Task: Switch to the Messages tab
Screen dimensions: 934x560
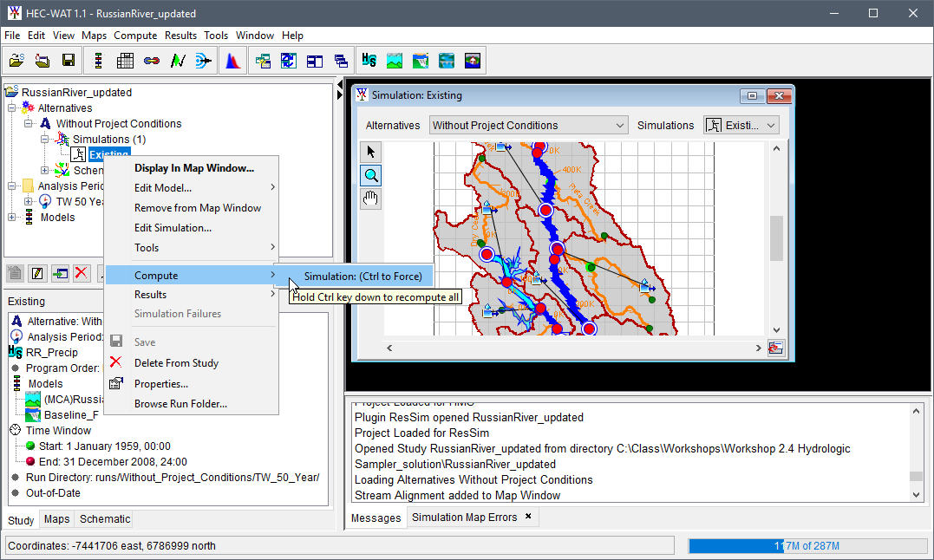Action: (x=376, y=518)
